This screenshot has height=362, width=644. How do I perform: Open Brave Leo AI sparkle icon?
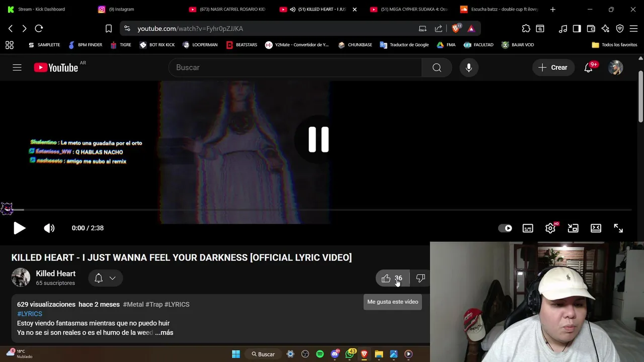(605, 29)
